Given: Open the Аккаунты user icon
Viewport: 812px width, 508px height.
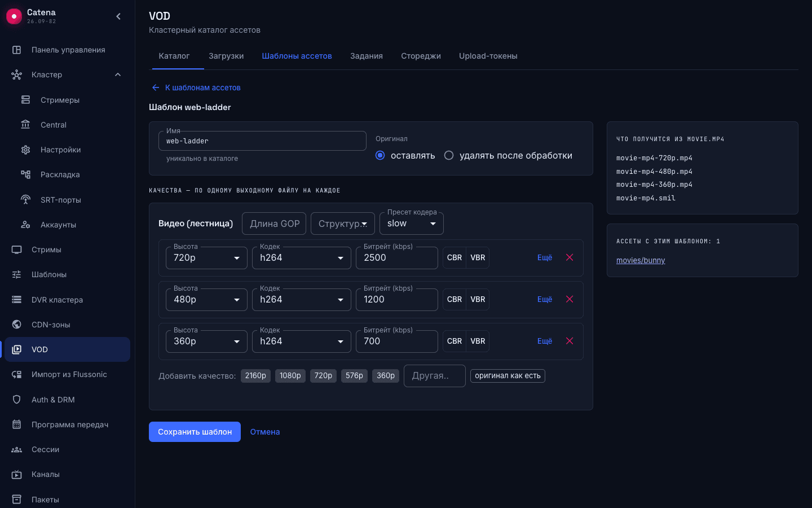Looking at the screenshot, I should click(26, 225).
